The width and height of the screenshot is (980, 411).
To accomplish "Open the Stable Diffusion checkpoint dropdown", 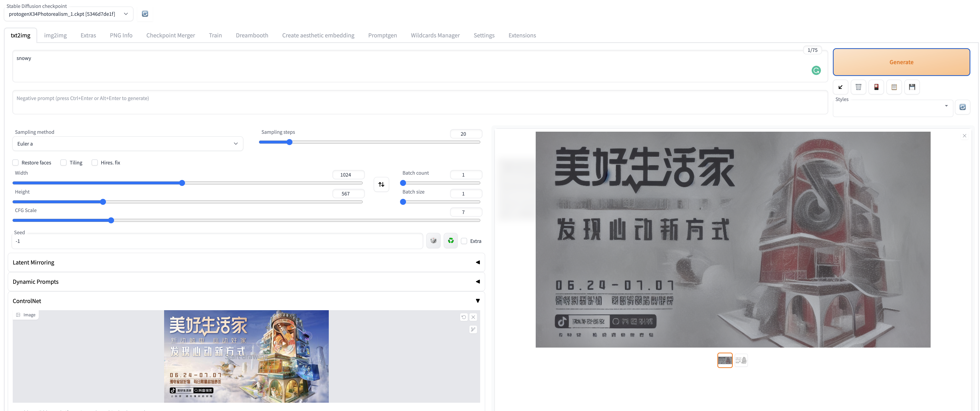I will 68,14.
